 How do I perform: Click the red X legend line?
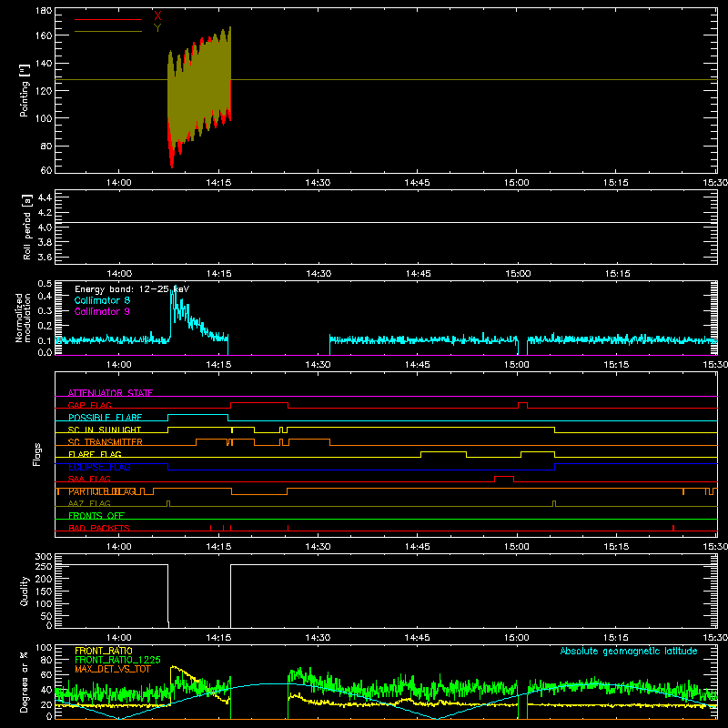point(108,19)
